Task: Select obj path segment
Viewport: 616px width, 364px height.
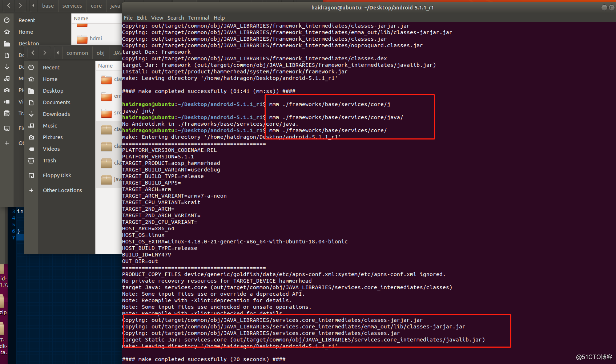Action: (101, 53)
